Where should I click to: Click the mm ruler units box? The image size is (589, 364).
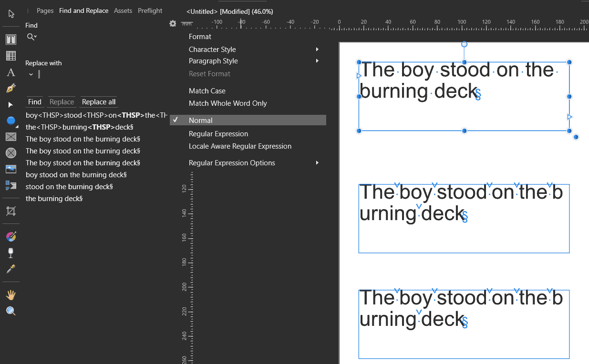tap(187, 23)
